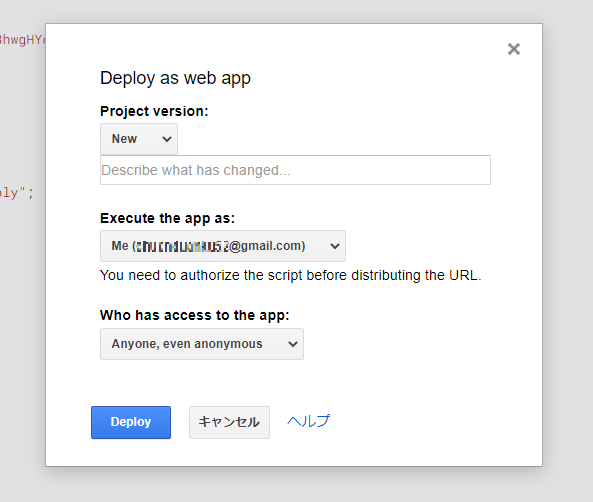Image resolution: width=593 pixels, height=502 pixels.
Task: Click the Deploy as web app title
Action: point(175,78)
